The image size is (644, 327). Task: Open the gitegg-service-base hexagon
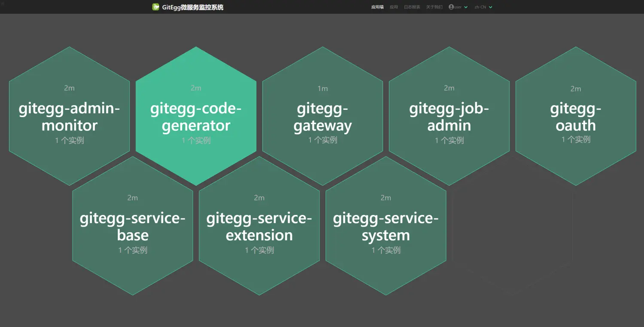tap(133, 226)
